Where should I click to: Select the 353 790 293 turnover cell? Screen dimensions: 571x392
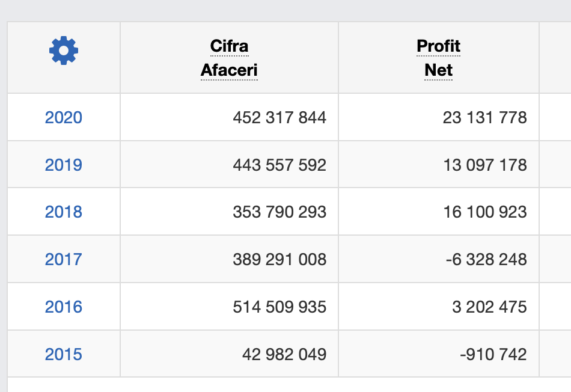(279, 212)
